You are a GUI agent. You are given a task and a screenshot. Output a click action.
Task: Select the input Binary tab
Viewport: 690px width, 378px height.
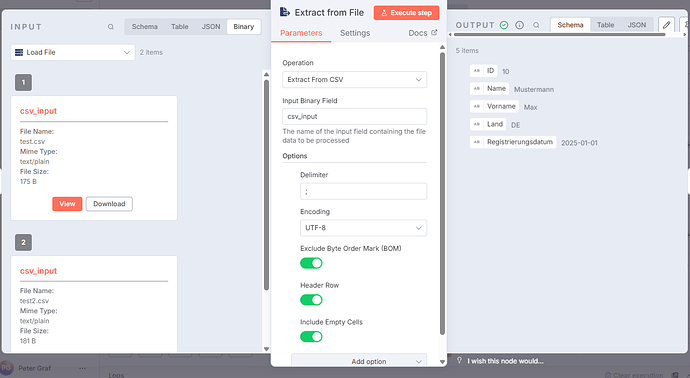[243, 27]
